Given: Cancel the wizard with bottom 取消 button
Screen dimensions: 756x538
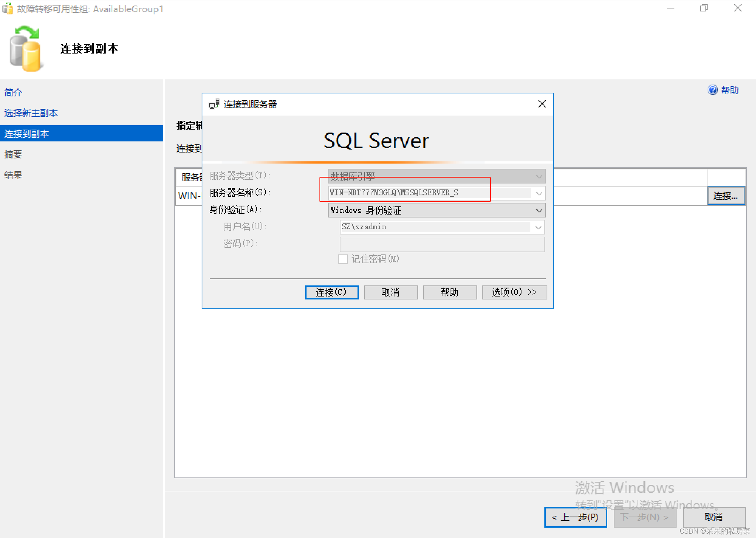Looking at the screenshot, I should click(714, 517).
